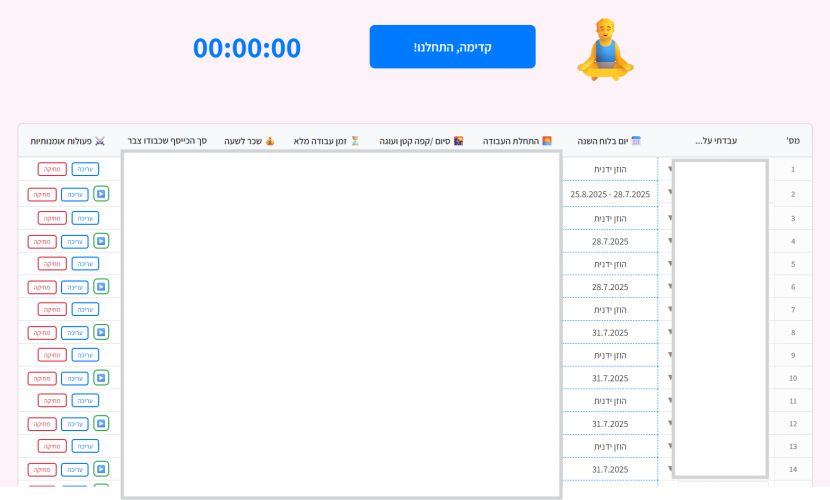Open the dropdown arrow in row 1

click(670, 169)
